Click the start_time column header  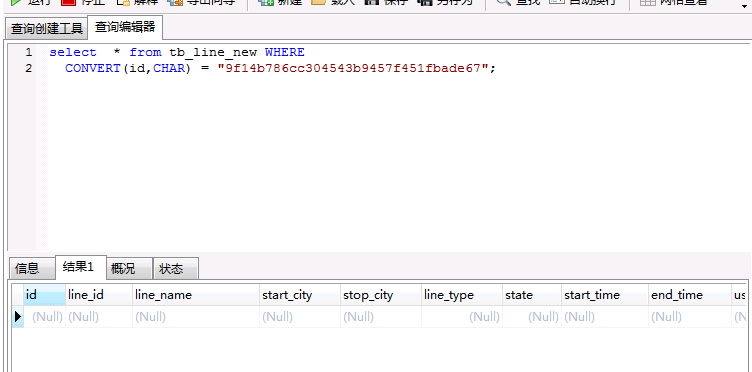tap(605, 295)
